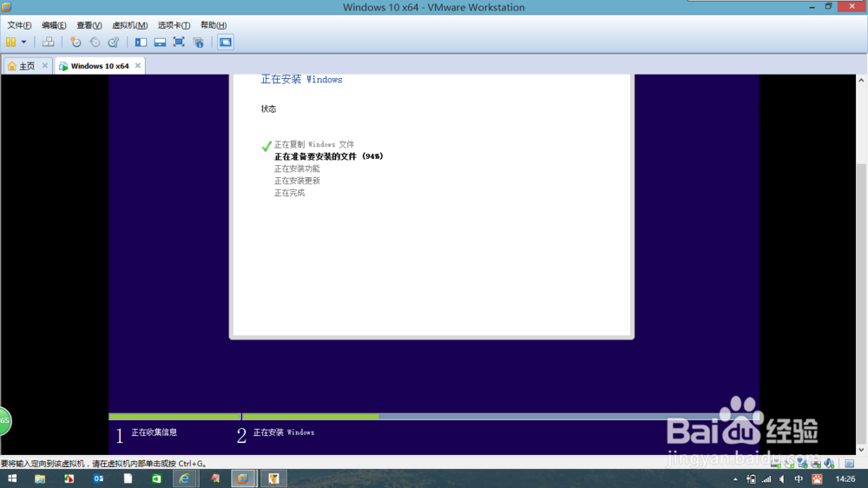Click the 14:26 system clock
Viewport: 868px width, 488px height.
845,479
